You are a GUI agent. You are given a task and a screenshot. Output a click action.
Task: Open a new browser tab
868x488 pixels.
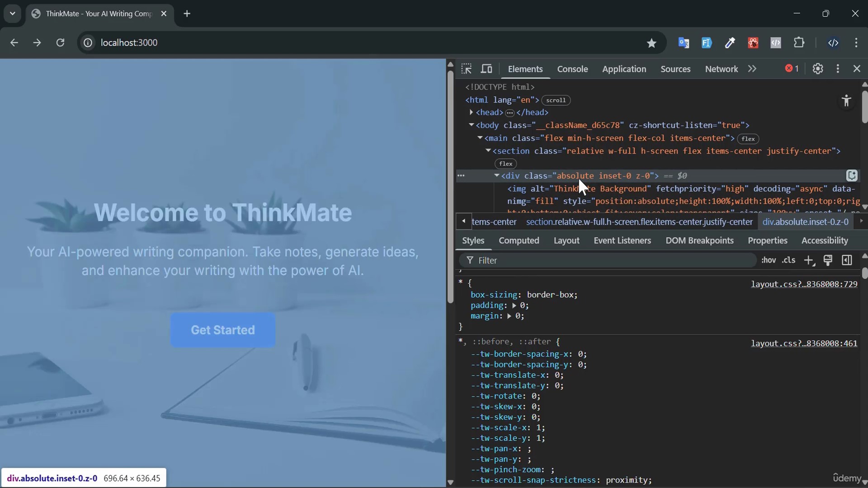point(187,14)
